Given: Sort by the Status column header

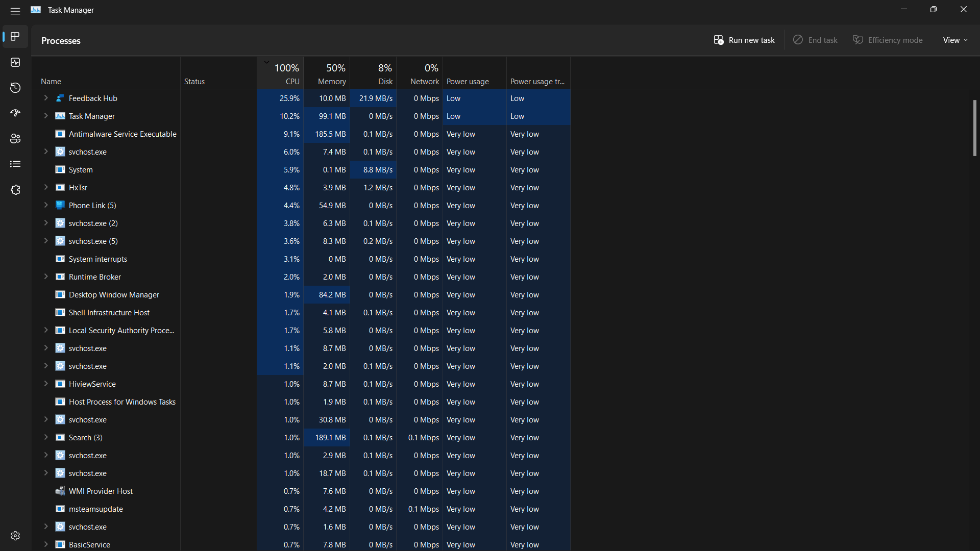Looking at the screenshot, I should coord(218,73).
